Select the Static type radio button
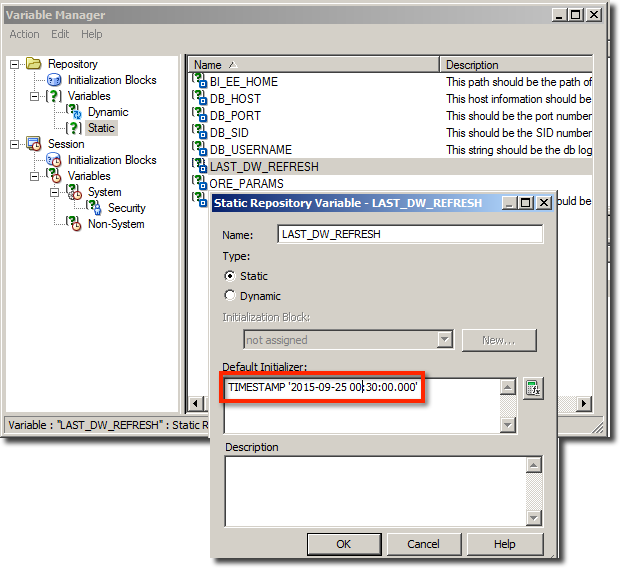This screenshot has height=568, width=620. click(230, 276)
